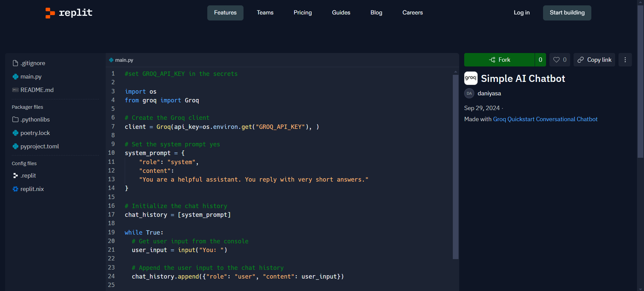644x291 pixels.
Task: Click the Simple AI Chatbot title
Action: coord(523,79)
